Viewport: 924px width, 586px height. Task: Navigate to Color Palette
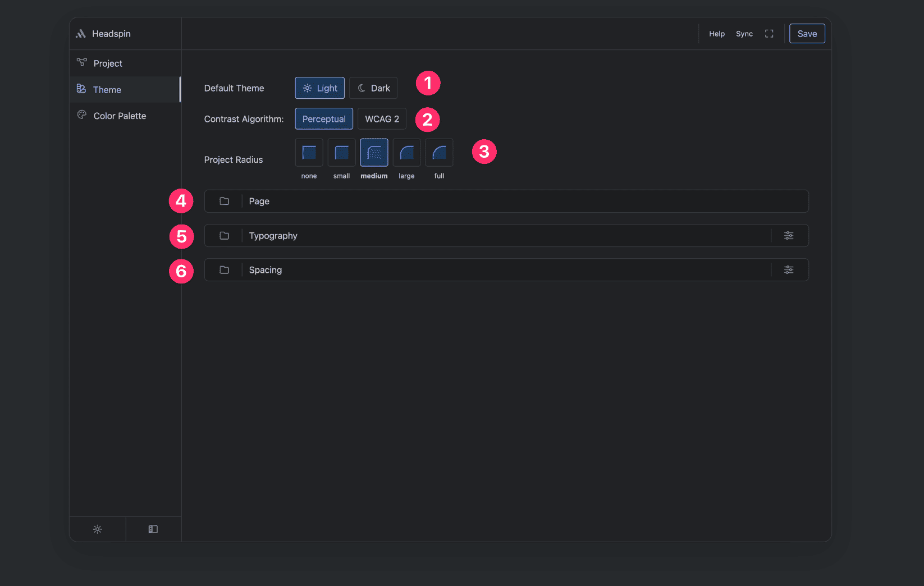click(x=120, y=116)
